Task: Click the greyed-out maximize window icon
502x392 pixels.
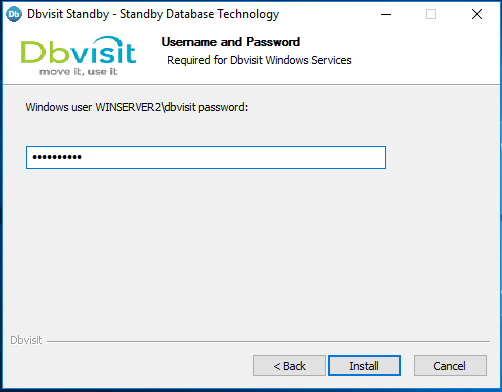Action: (431, 14)
